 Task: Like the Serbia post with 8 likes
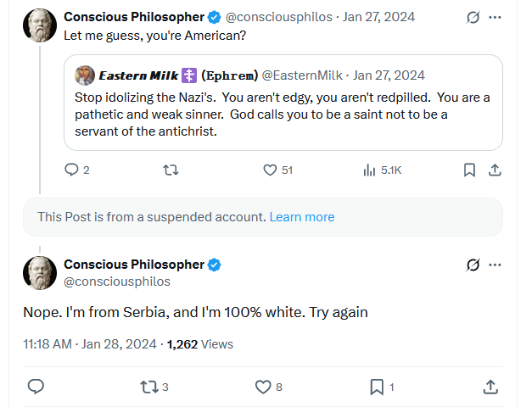pos(263,387)
